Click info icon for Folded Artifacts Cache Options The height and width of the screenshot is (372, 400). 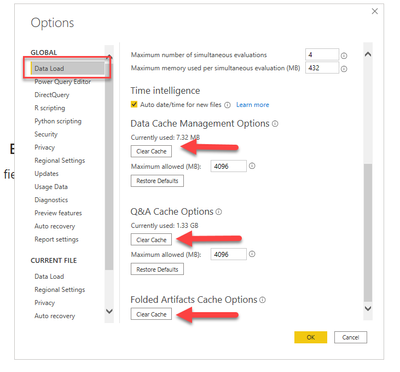pyautogui.click(x=263, y=300)
